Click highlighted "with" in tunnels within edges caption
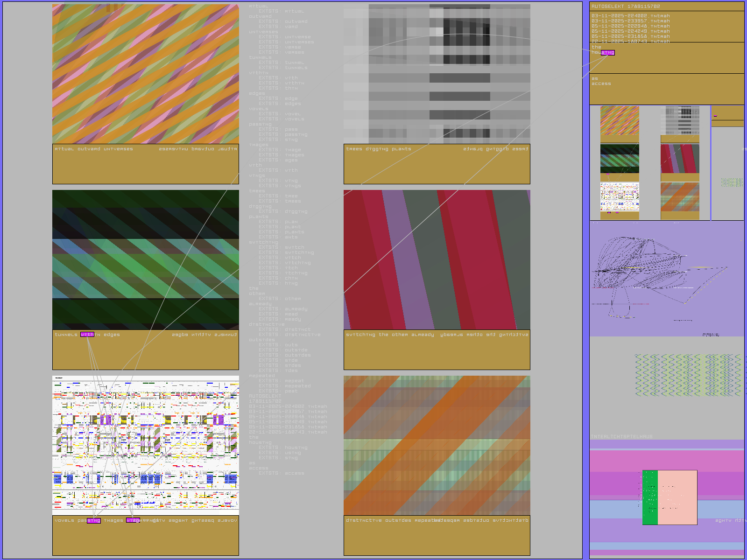747x560 pixels. click(87, 335)
